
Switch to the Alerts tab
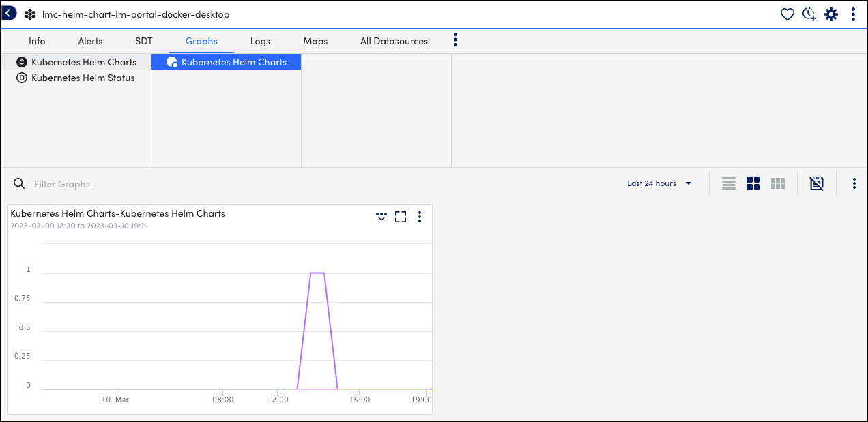[90, 41]
